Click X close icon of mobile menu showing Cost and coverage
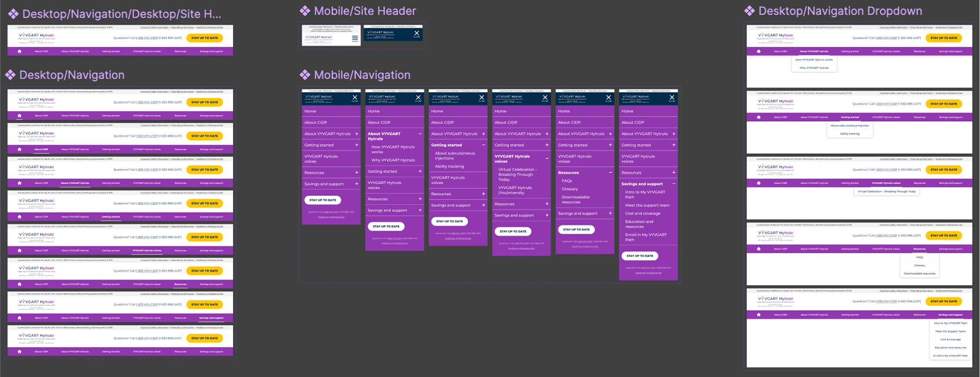Image resolution: width=980 pixels, height=377 pixels. (672, 97)
